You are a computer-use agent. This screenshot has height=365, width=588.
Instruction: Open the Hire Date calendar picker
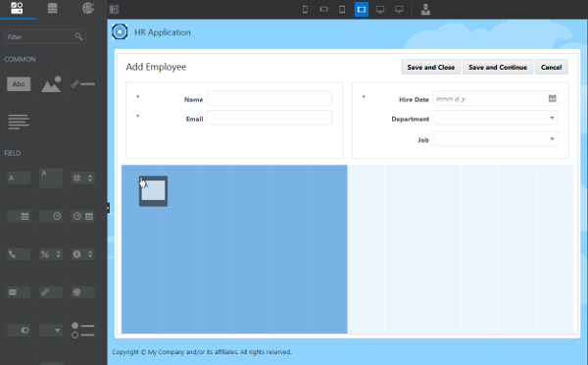coord(553,98)
